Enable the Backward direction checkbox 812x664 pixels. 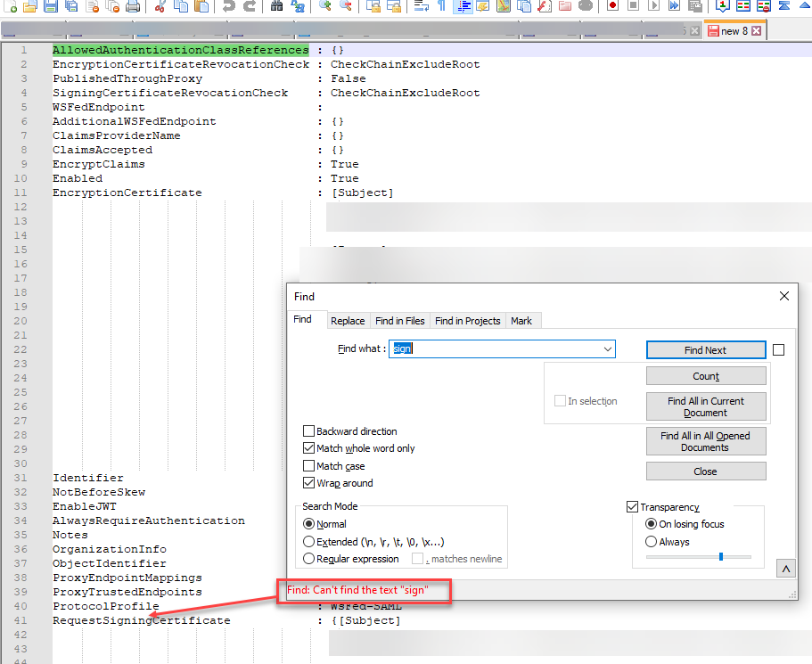tap(308, 430)
